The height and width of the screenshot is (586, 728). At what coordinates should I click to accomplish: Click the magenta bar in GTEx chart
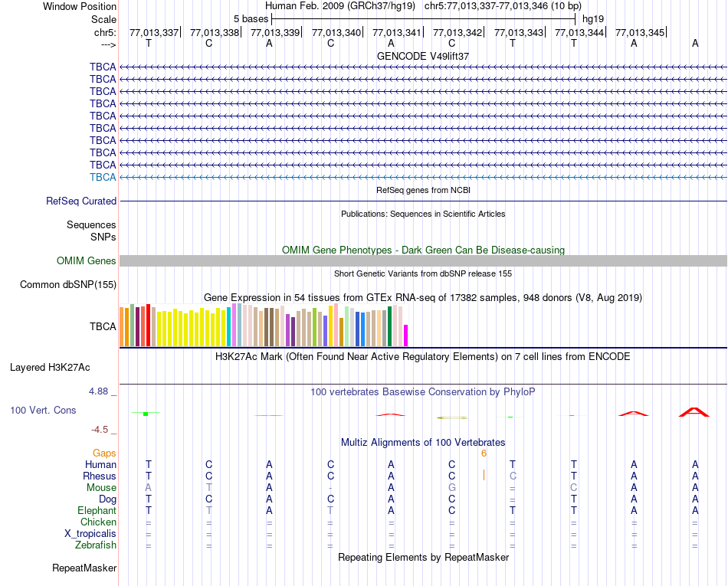click(x=406, y=336)
